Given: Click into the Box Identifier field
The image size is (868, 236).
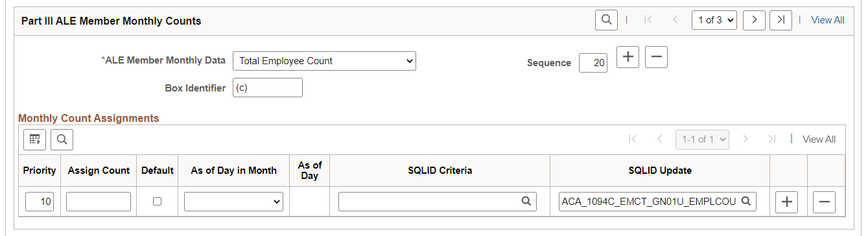Looking at the screenshot, I should (x=268, y=88).
